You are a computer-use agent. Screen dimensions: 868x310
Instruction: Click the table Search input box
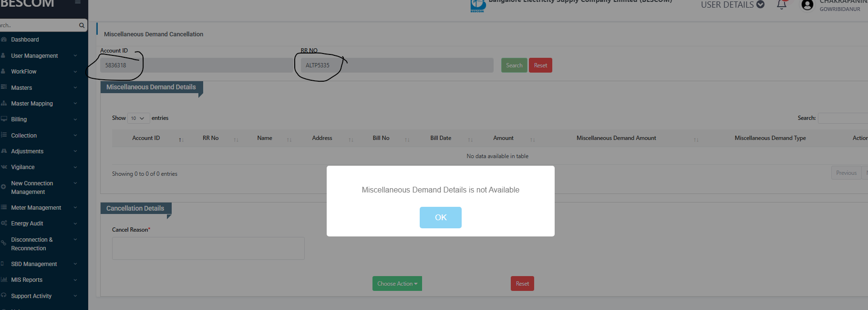click(x=843, y=118)
